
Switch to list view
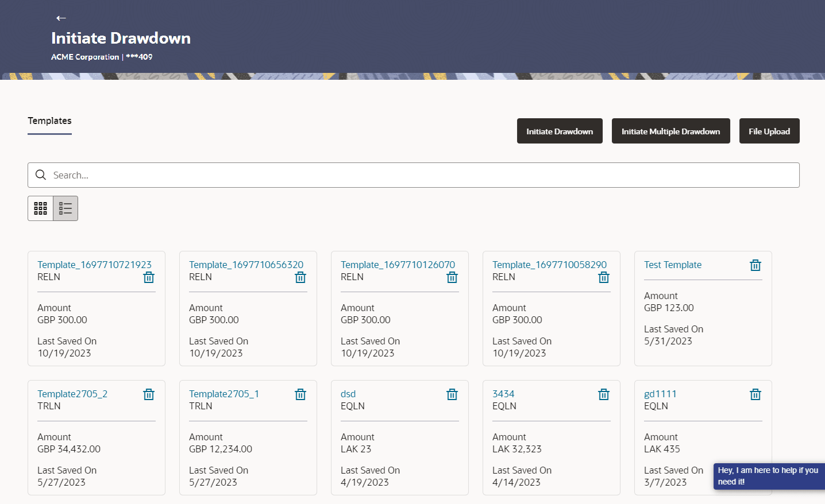tap(65, 208)
